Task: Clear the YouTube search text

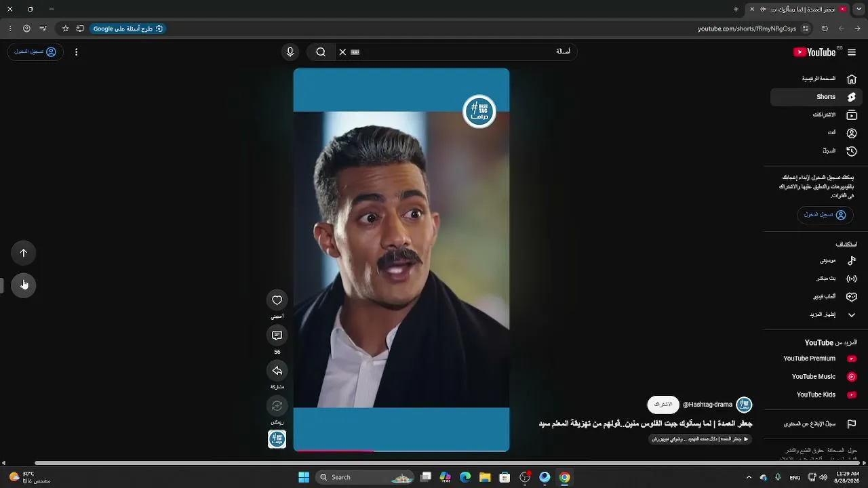Action: (342, 52)
